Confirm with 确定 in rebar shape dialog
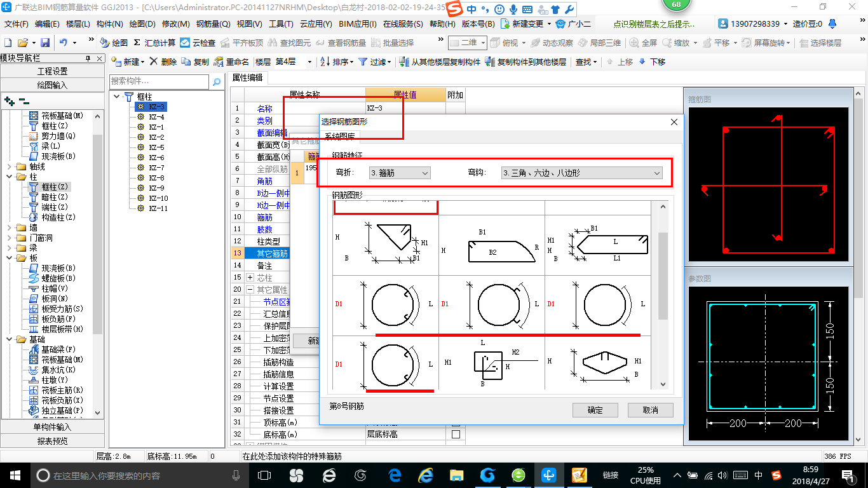868x488 pixels. tap(595, 410)
